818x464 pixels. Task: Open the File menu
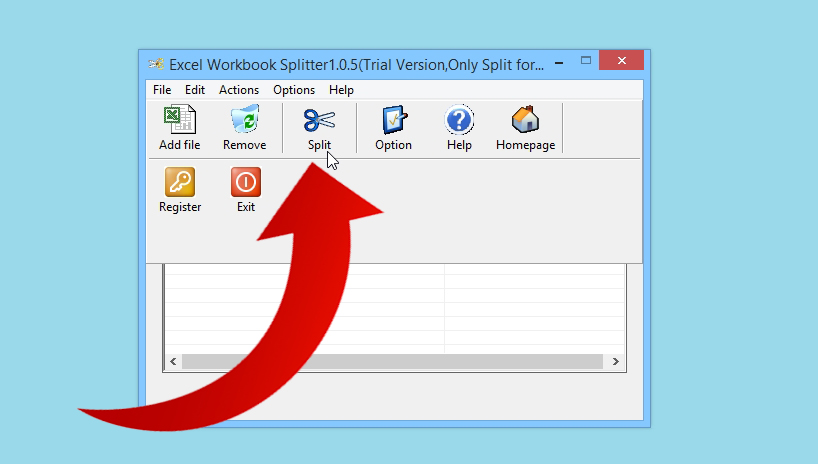pyautogui.click(x=162, y=90)
